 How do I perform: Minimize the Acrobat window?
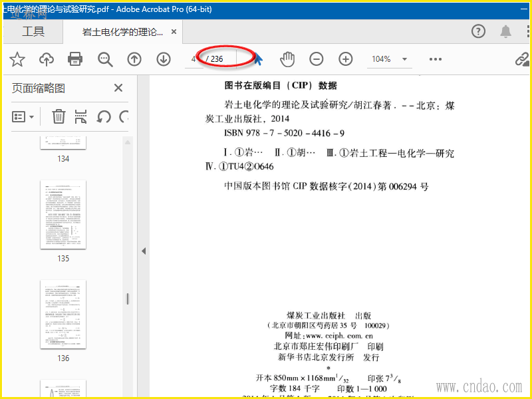(x=525, y=9)
